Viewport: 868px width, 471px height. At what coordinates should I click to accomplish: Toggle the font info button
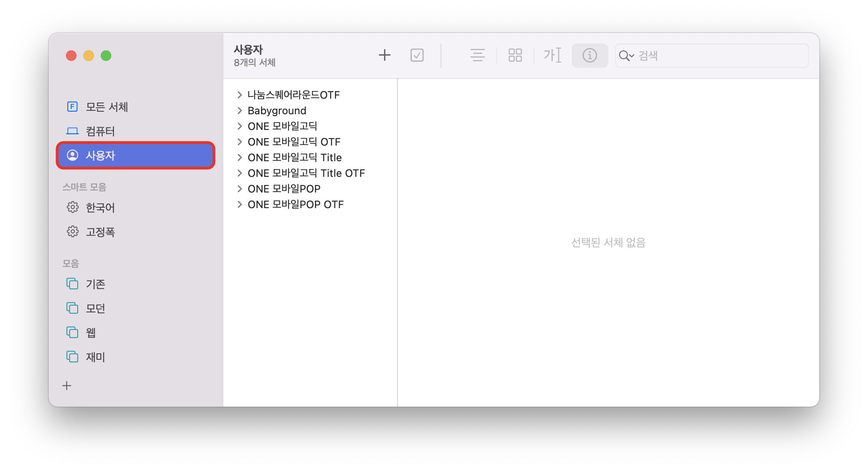[590, 55]
